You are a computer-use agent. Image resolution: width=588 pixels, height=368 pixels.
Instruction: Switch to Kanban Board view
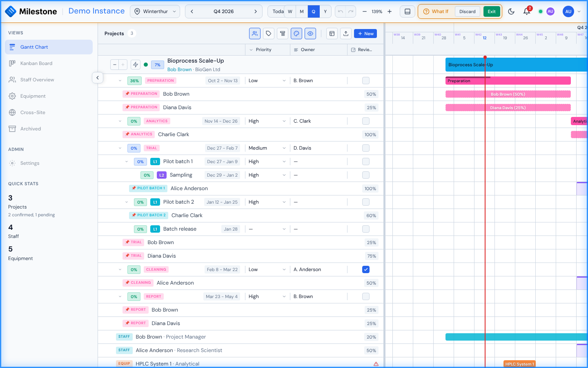49,63
